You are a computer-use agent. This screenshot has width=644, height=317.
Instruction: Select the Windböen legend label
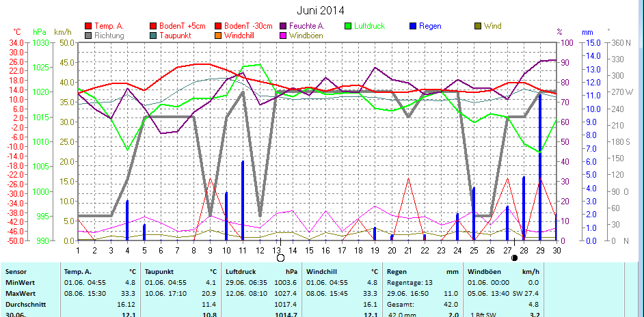(306, 36)
